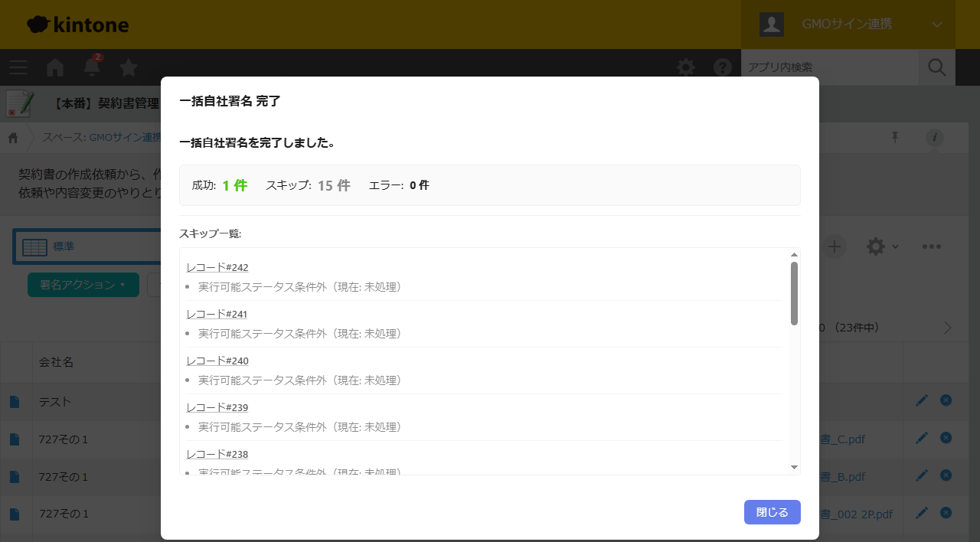Open the help question mark icon
Image resolution: width=980 pixels, height=542 pixels.
723,67
